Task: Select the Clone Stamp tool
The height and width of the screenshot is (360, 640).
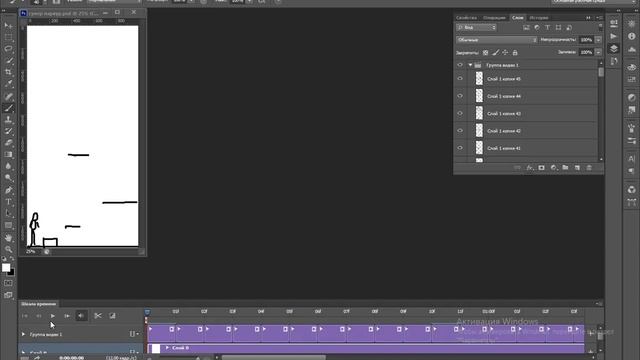Action: pyautogui.click(x=8, y=120)
